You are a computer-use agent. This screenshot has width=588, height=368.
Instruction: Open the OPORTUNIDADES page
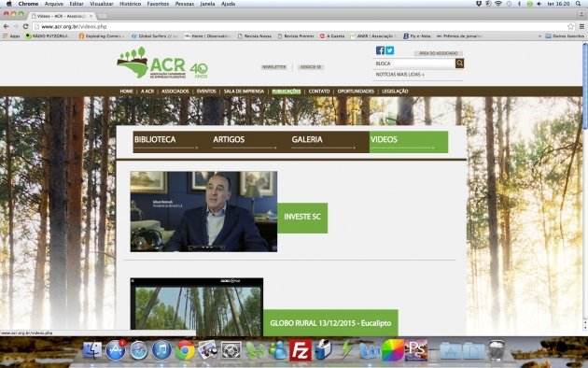pyautogui.click(x=356, y=92)
